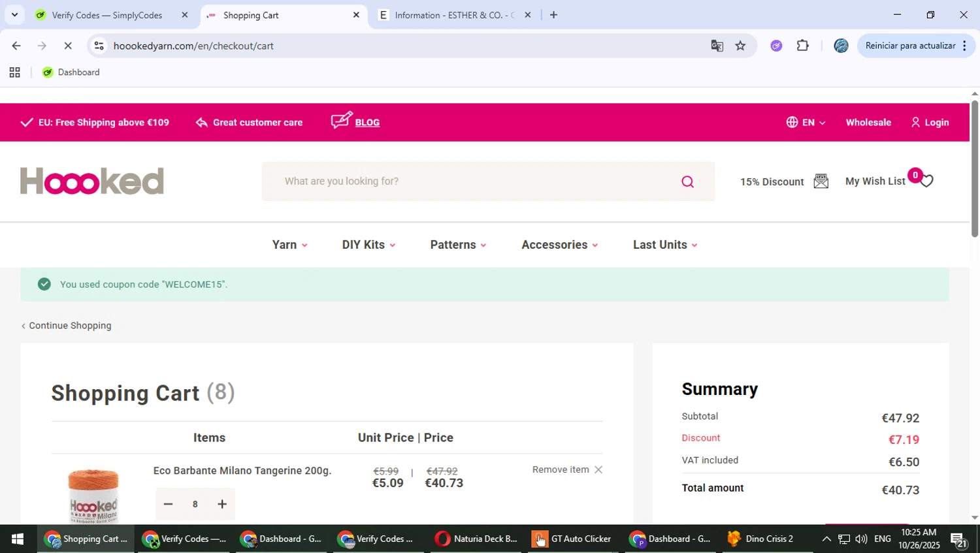The height and width of the screenshot is (553, 980).
Task: Click the volume speaker tray icon
Action: coord(861,539)
